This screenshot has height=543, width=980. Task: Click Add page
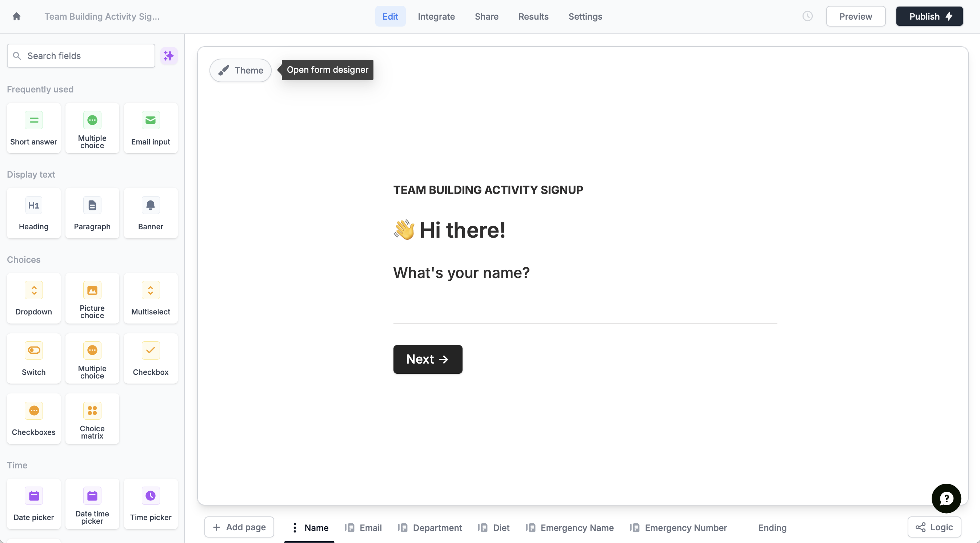[239, 527]
